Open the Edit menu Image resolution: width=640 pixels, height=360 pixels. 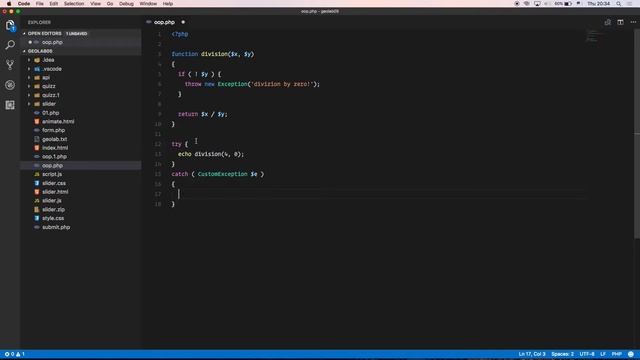click(53, 4)
